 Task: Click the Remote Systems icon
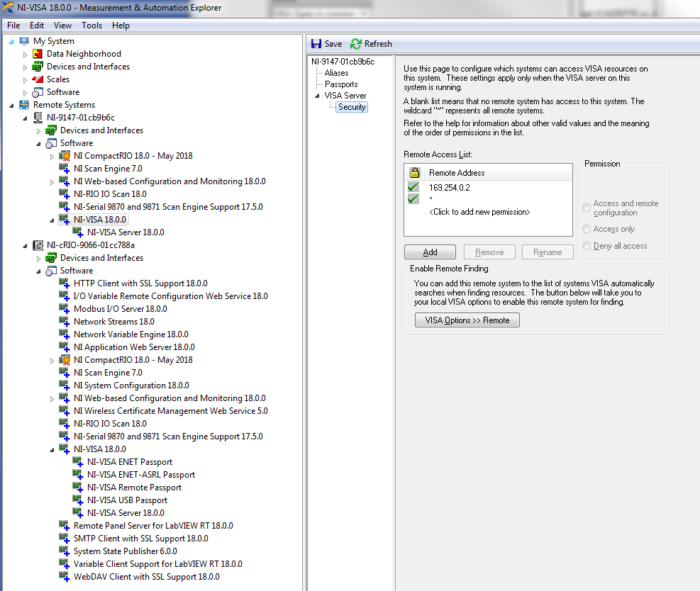point(24,105)
